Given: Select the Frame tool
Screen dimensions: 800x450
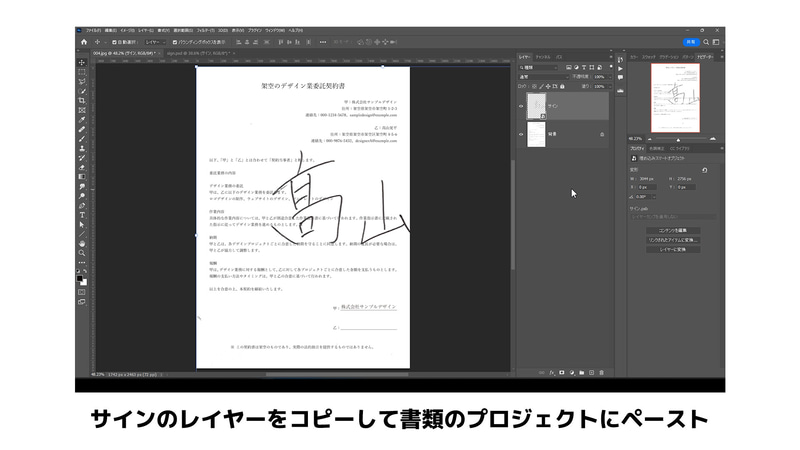Looking at the screenshot, I should [82, 110].
